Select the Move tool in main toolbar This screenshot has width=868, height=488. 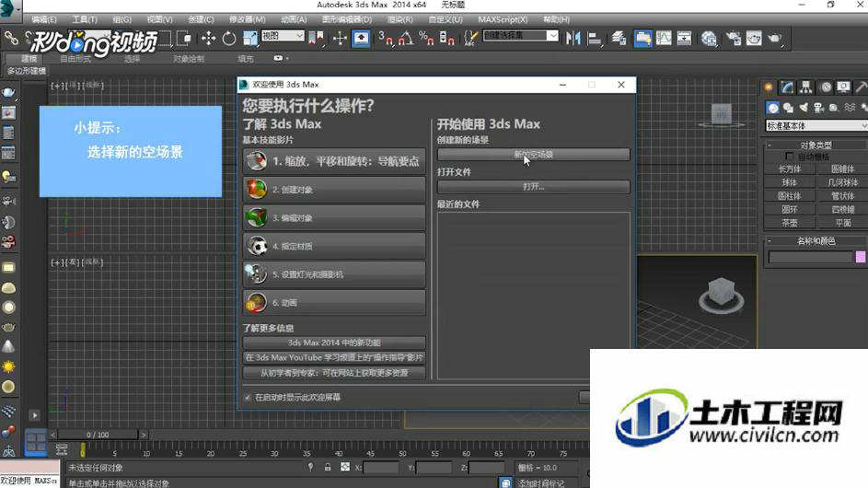(208, 39)
